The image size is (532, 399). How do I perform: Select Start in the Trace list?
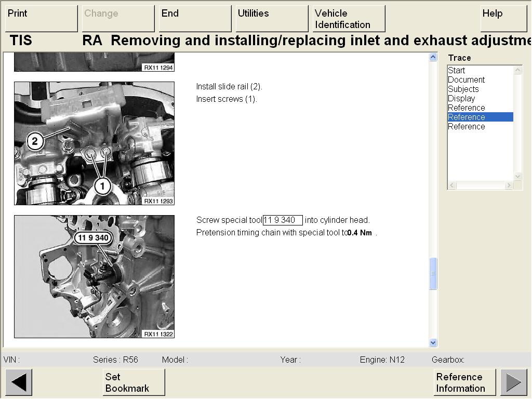point(457,70)
